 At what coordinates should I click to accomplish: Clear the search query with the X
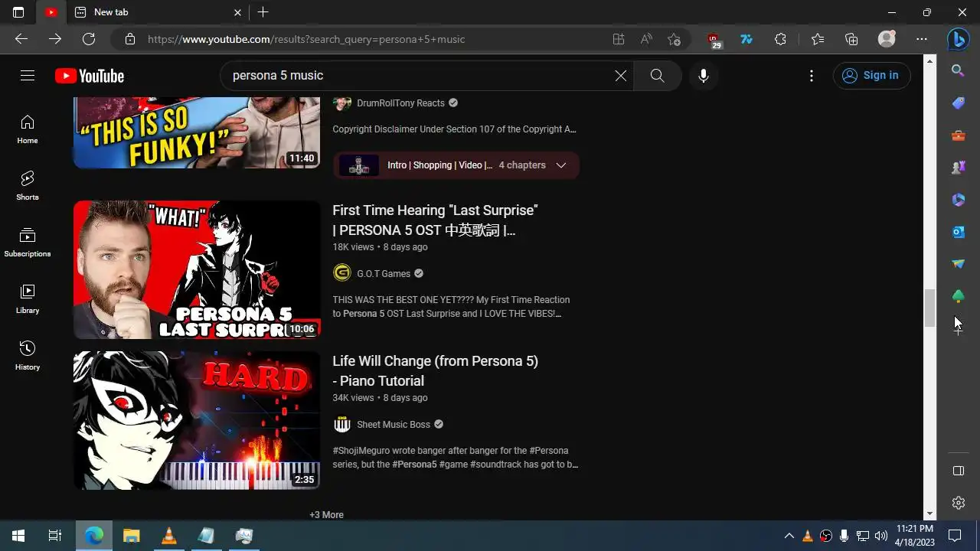(621, 75)
